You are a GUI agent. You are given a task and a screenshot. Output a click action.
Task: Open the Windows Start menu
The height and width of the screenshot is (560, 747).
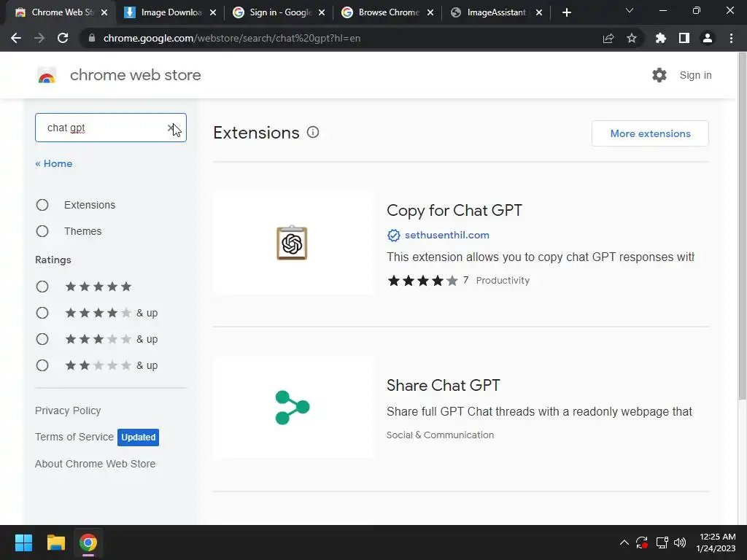pos(23,542)
